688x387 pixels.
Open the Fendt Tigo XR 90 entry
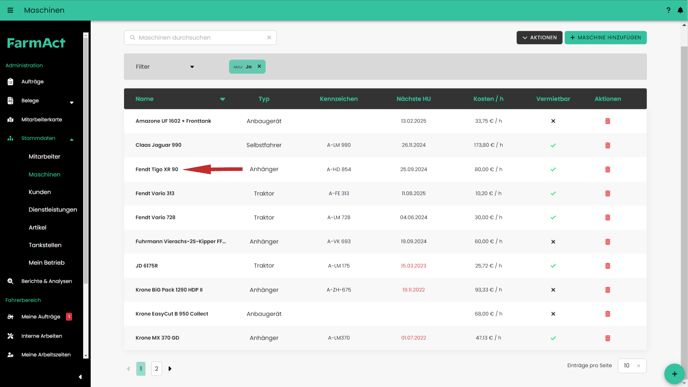157,169
